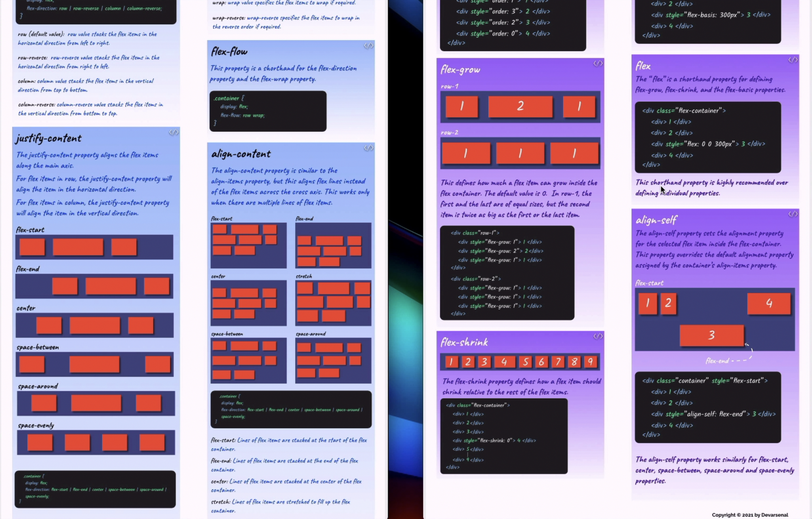Click the align-self heading
The height and width of the screenshot is (519, 812).
[x=656, y=220]
